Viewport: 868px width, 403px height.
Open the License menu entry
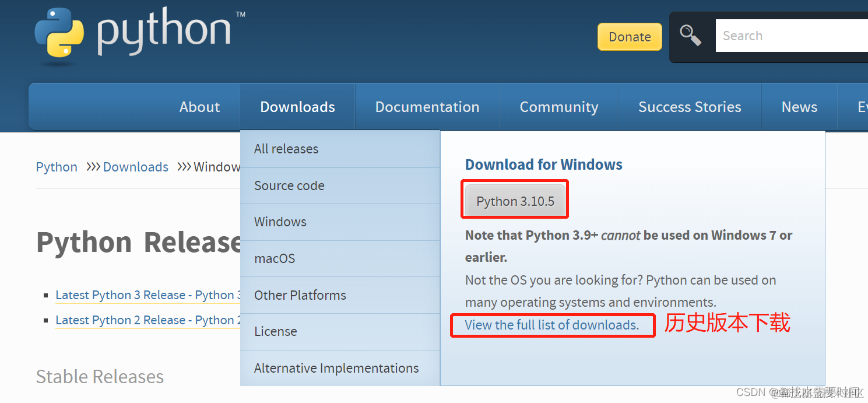coord(276,331)
